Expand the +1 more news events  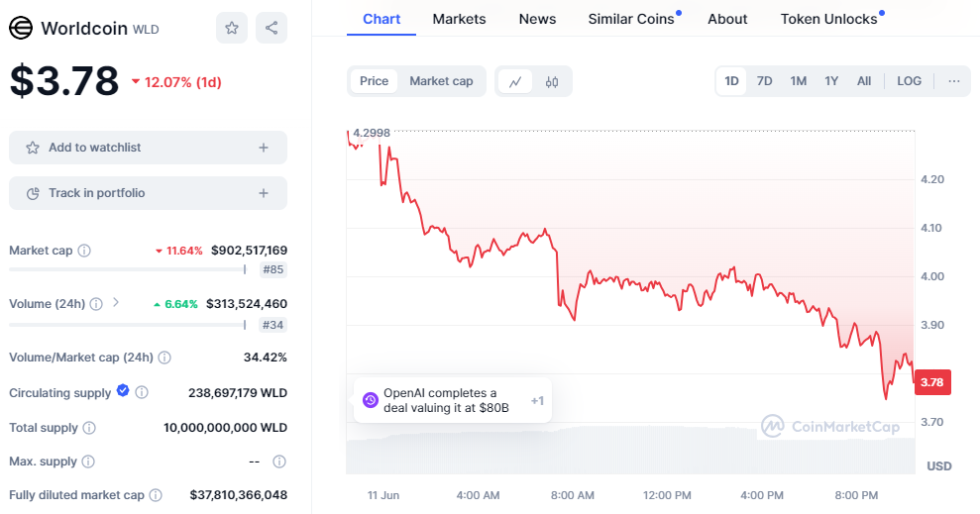pos(537,401)
